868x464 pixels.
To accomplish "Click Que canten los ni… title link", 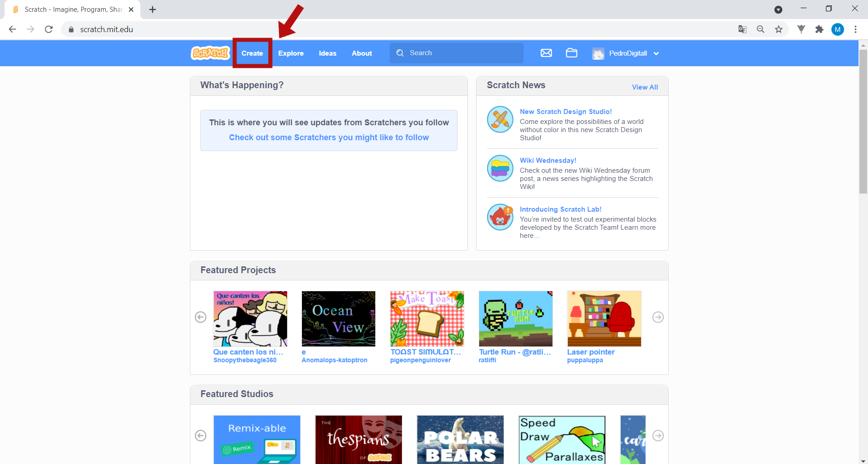I will pos(248,352).
